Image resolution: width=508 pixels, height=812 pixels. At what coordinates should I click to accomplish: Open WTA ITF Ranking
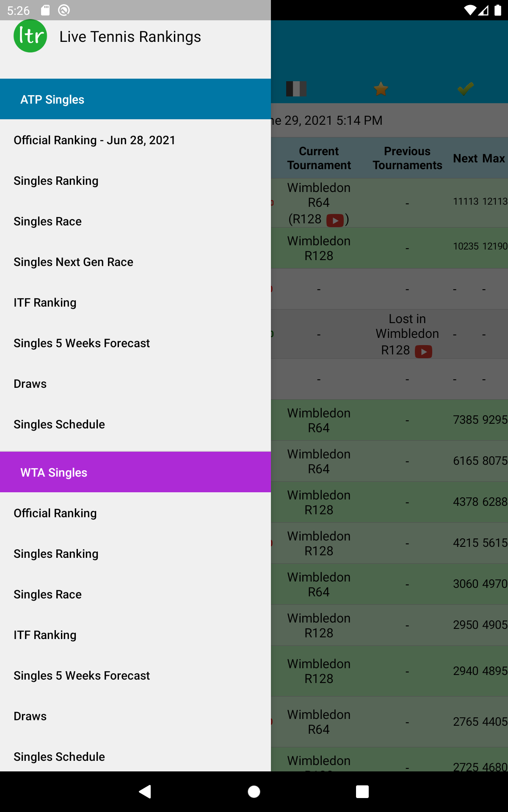pyautogui.click(x=135, y=635)
